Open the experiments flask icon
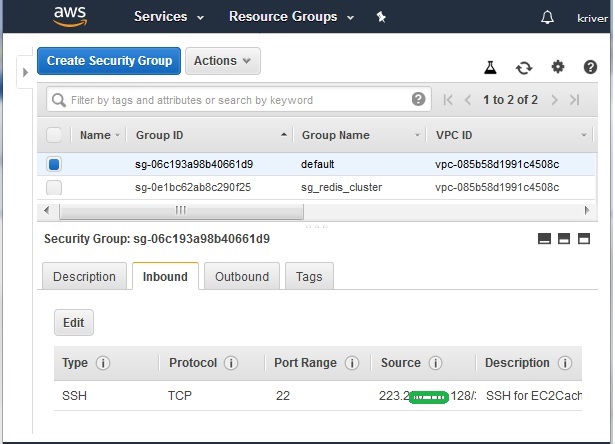Image resolution: width=615 pixels, height=444 pixels. pyautogui.click(x=491, y=67)
